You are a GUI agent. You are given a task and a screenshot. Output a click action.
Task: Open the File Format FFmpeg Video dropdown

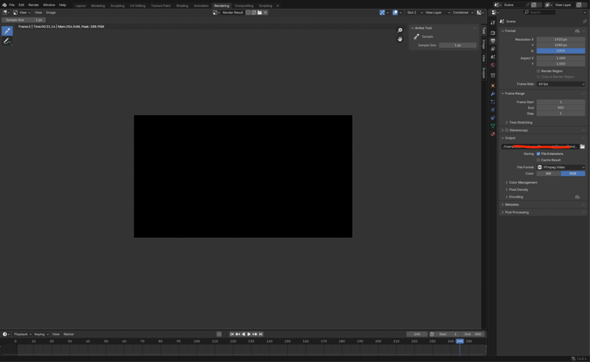pos(561,167)
